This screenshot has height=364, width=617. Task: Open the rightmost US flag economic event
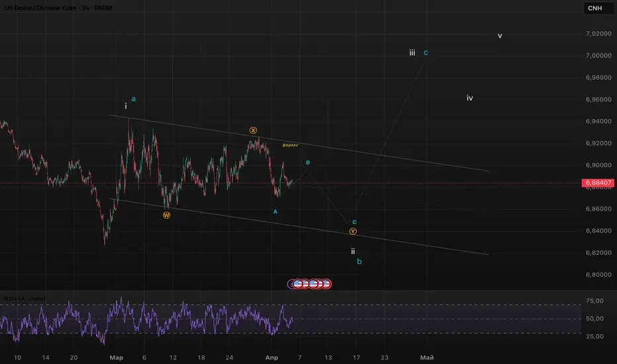[x=326, y=284]
